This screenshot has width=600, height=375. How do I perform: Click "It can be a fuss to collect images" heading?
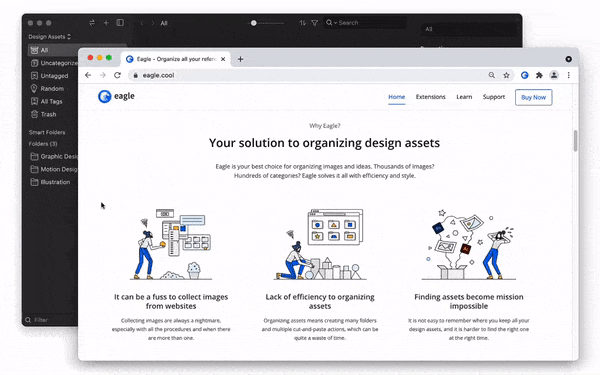[x=171, y=302]
